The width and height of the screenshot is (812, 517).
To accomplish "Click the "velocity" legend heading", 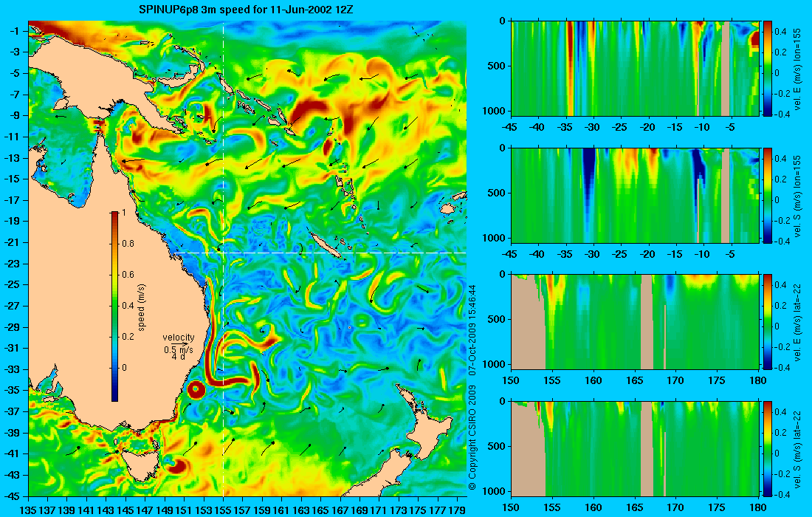I will click(x=178, y=338).
